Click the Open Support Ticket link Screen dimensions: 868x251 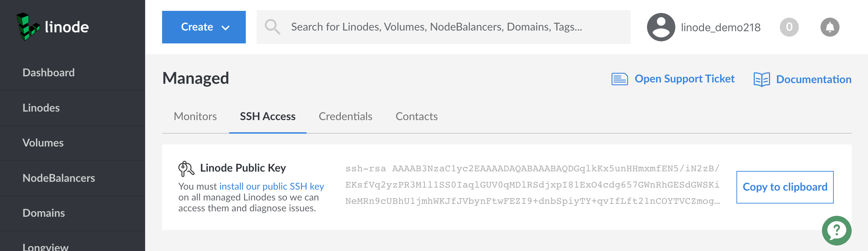[684, 79]
